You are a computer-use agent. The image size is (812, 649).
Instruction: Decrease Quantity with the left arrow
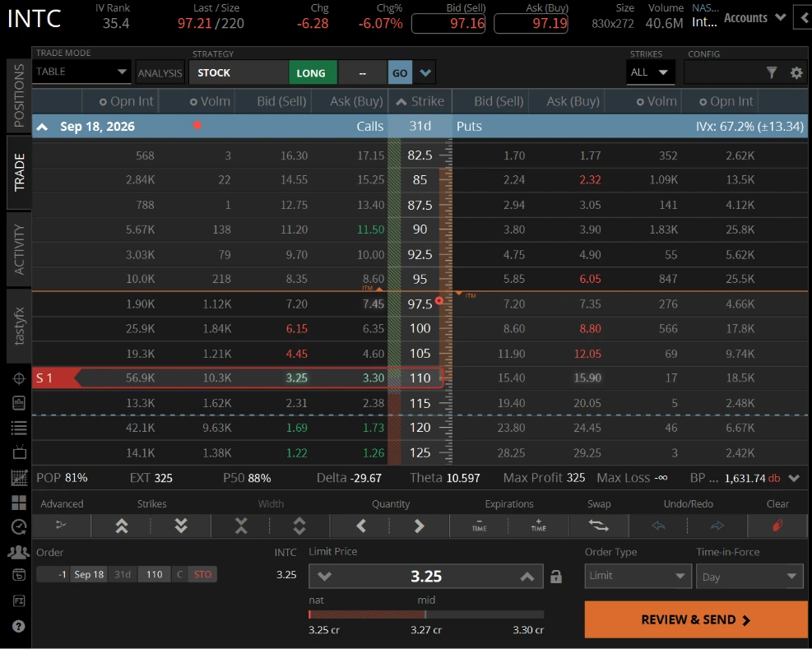tap(361, 526)
